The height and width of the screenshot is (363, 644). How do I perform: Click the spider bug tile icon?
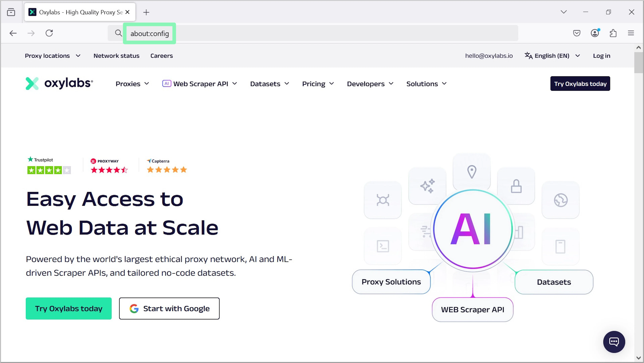383,200
